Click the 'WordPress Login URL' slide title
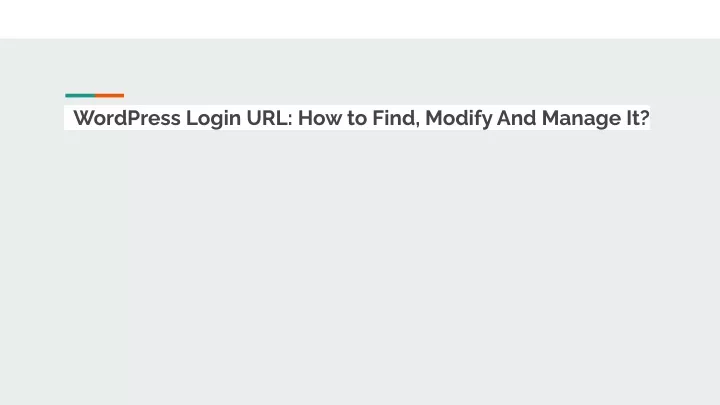Screen dimensions: 720x405 click(361, 118)
